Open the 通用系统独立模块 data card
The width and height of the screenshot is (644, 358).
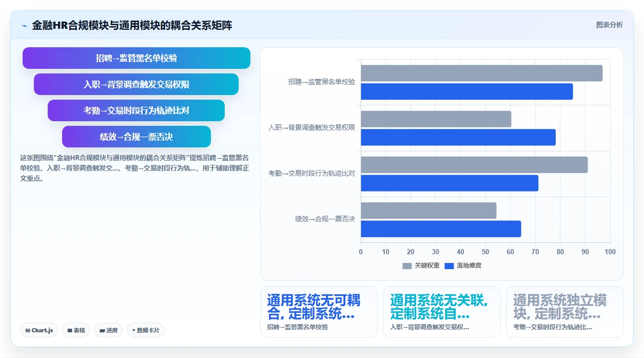(x=565, y=312)
